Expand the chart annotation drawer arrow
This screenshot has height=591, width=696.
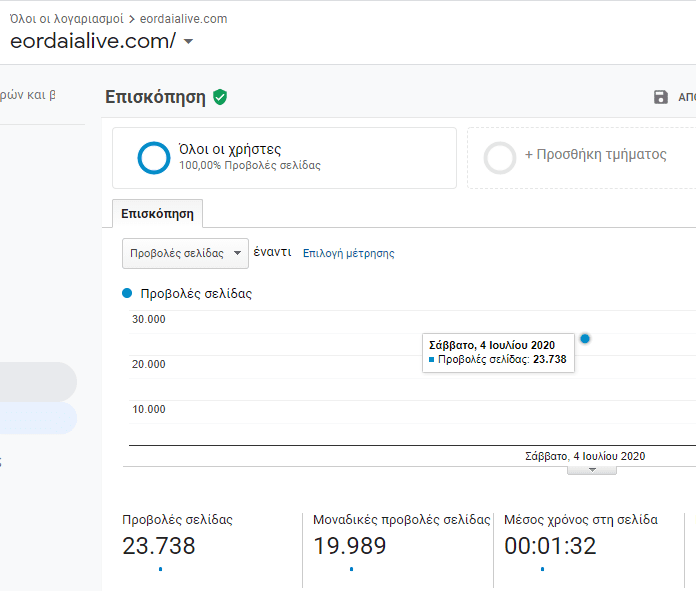(x=592, y=470)
